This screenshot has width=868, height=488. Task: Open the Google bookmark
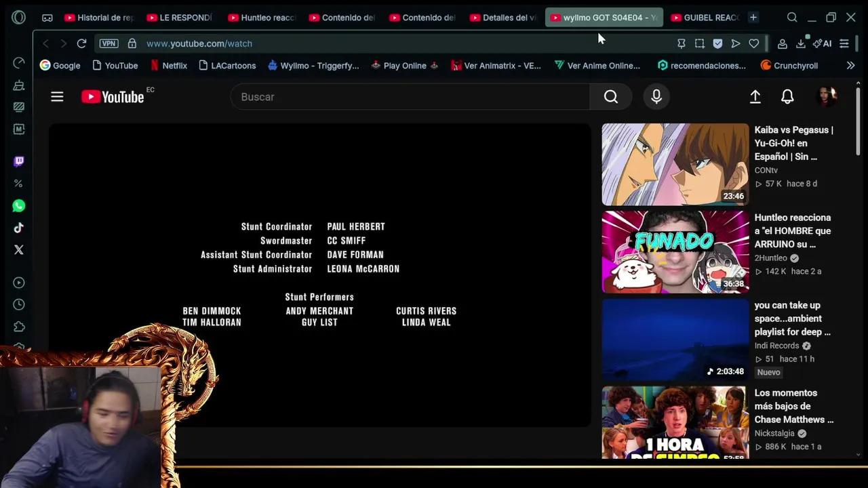[60, 66]
